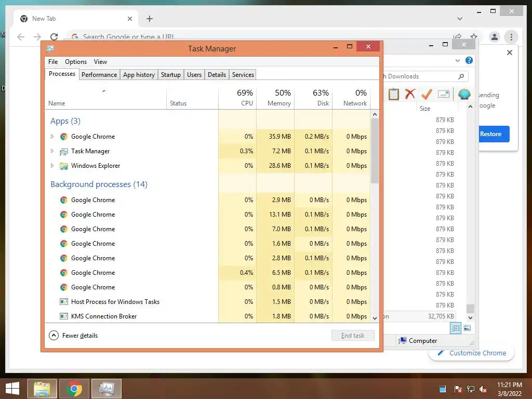532x399 pixels.
Task: Go back using Chrome's back arrow
Action: [x=21, y=37]
